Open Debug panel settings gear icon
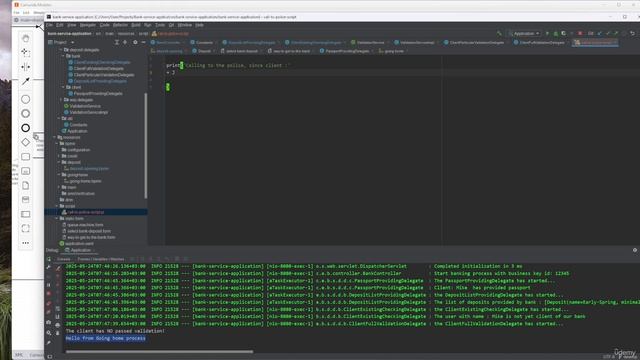The width and height of the screenshot is (640, 360). pos(635,250)
